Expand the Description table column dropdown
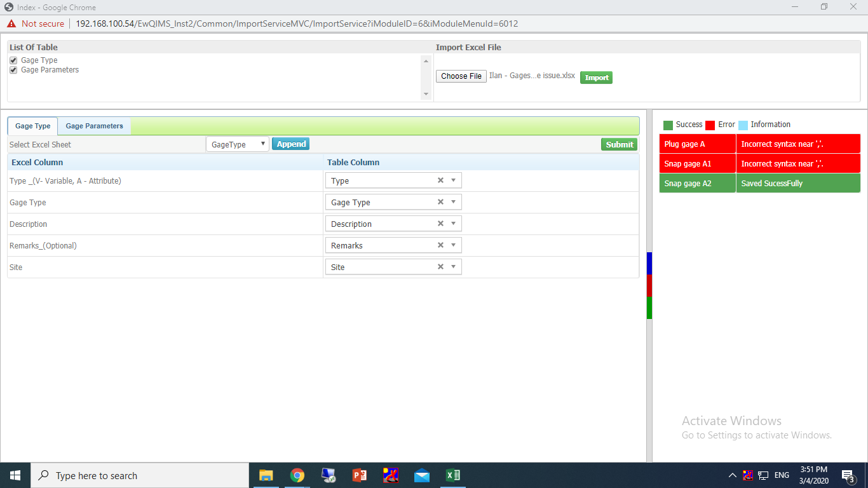Viewport: 868px width, 488px height. [453, 224]
